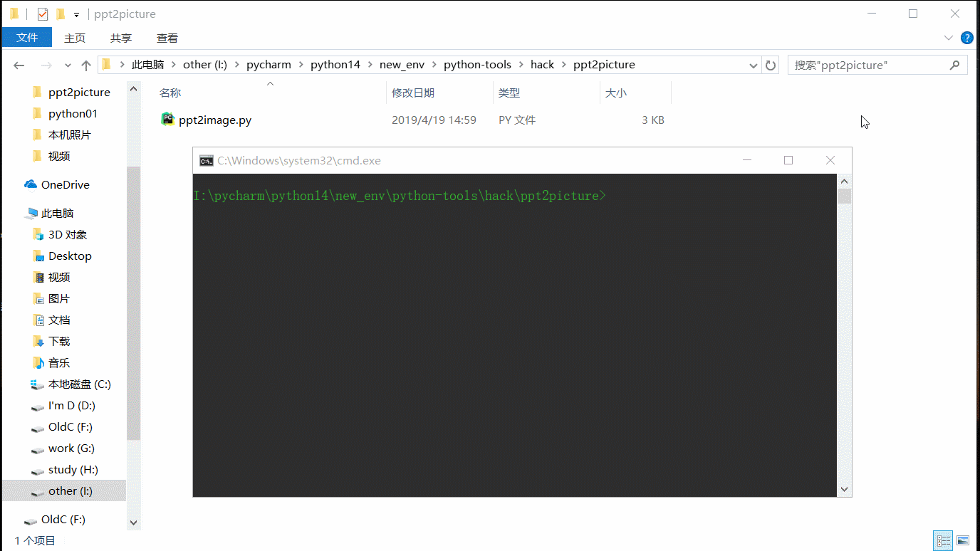The height and width of the screenshot is (551, 980).
Task: Click the up arrow to parent folder
Action: 85,64
